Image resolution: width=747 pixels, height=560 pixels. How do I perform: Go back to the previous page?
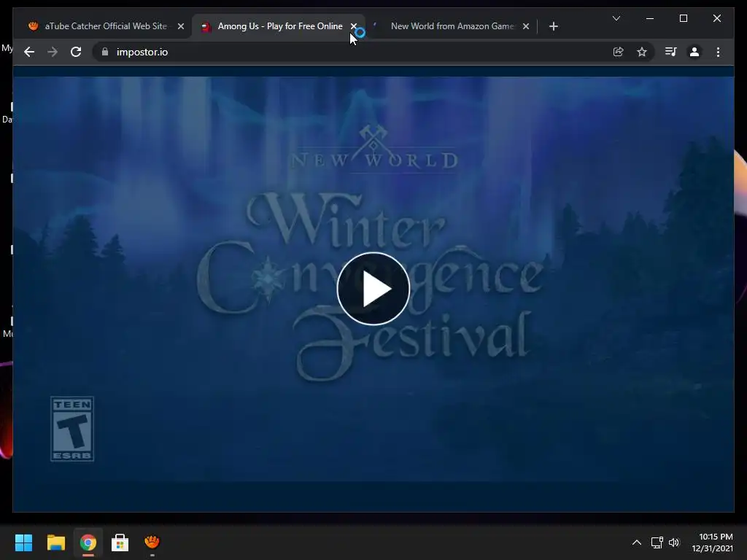point(29,52)
